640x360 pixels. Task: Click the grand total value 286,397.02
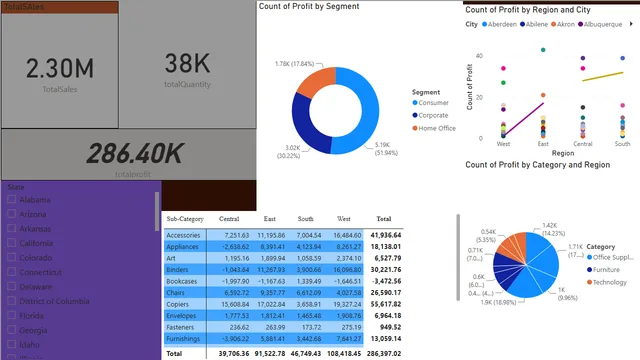384,353
